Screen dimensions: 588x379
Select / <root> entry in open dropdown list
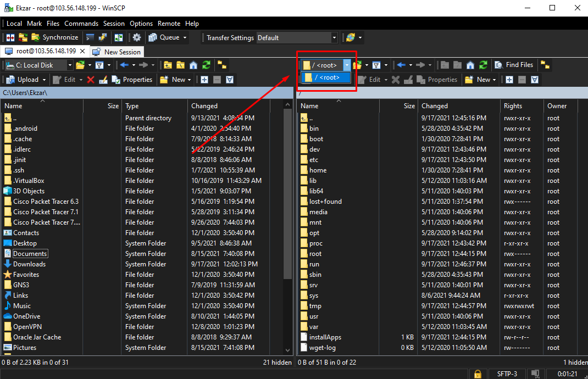(x=326, y=77)
